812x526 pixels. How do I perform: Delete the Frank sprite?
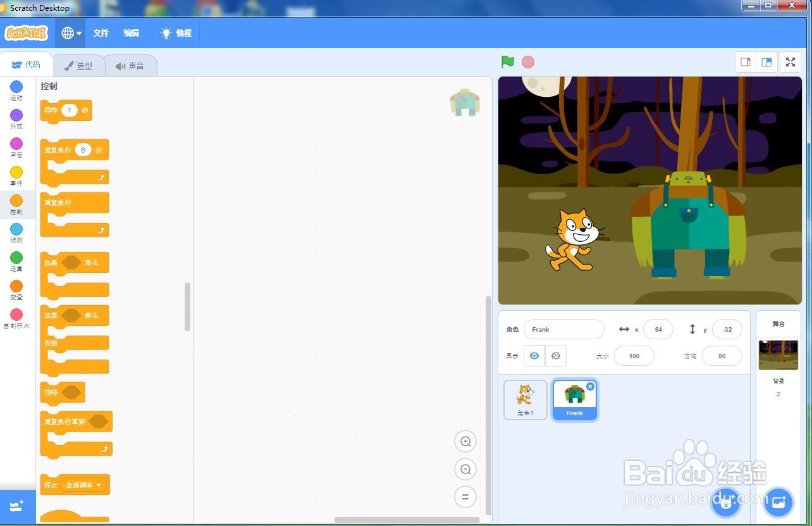tap(591, 386)
